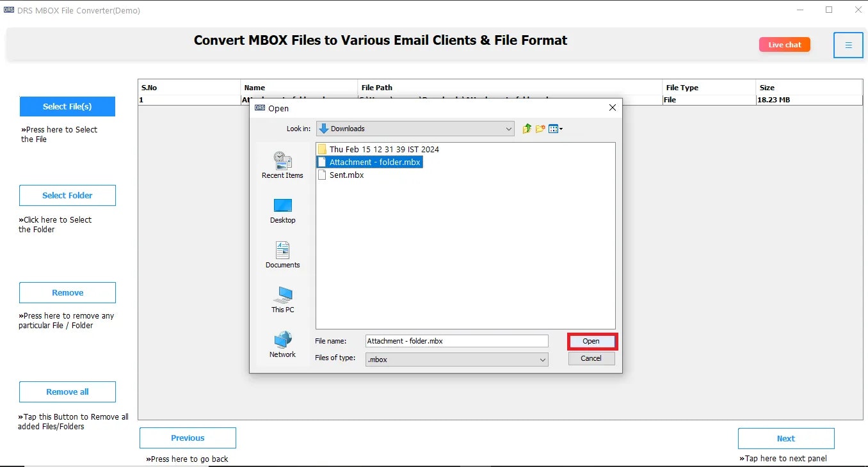
Task: Click the Remove button
Action: 67,292
